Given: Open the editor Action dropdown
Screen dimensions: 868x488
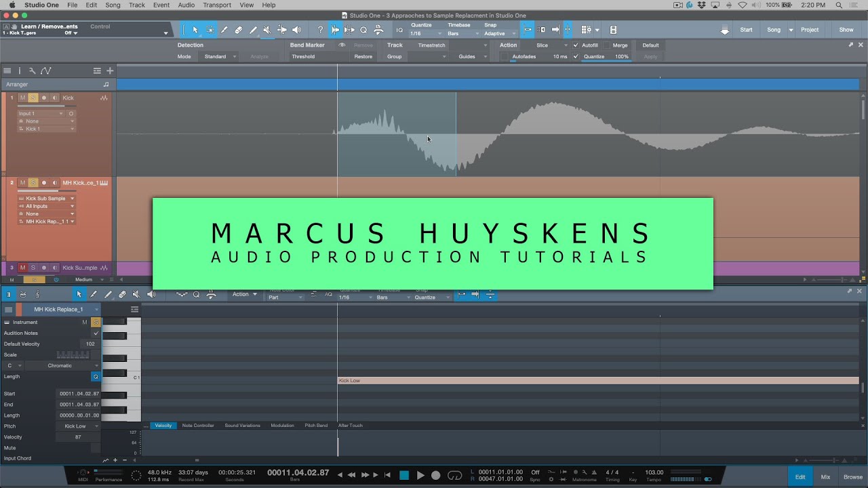Looking at the screenshot, I should (245, 294).
